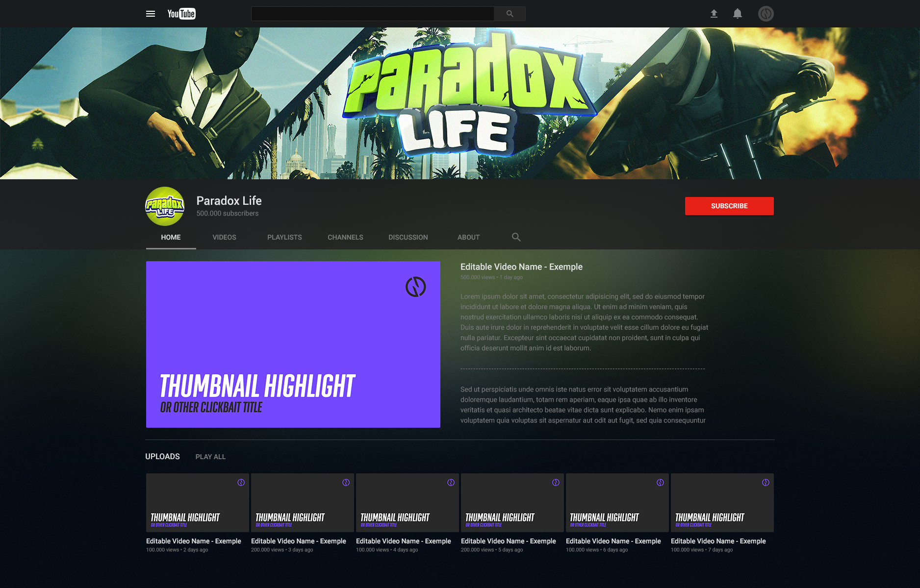Screen dimensions: 920x588
Task: Click video title above '3 days ago'
Action: 299,541
